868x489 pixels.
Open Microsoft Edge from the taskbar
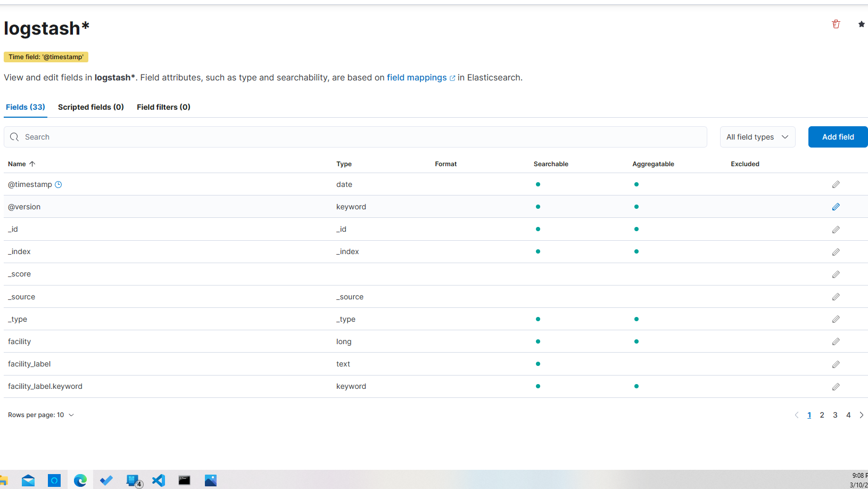pos(80,480)
